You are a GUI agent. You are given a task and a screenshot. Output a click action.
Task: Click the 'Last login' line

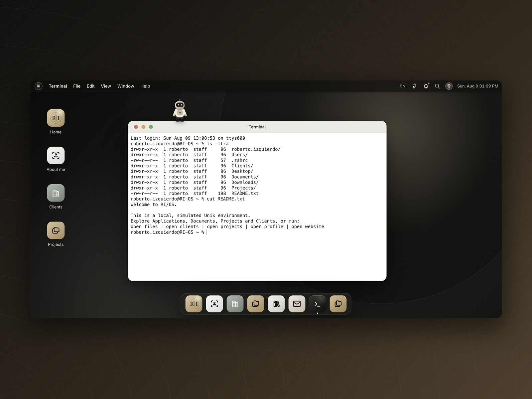tap(188, 138)
